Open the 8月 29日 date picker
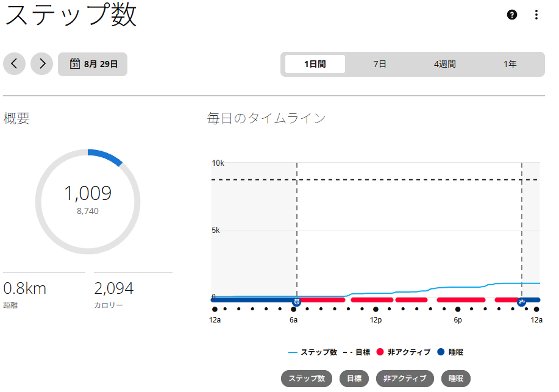 [x=93, y=64]
